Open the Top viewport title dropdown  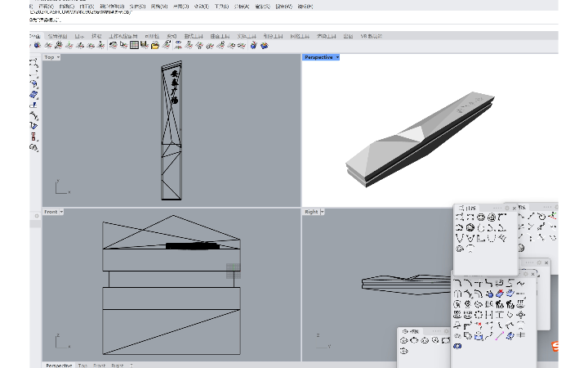click(x=58, y=57)
